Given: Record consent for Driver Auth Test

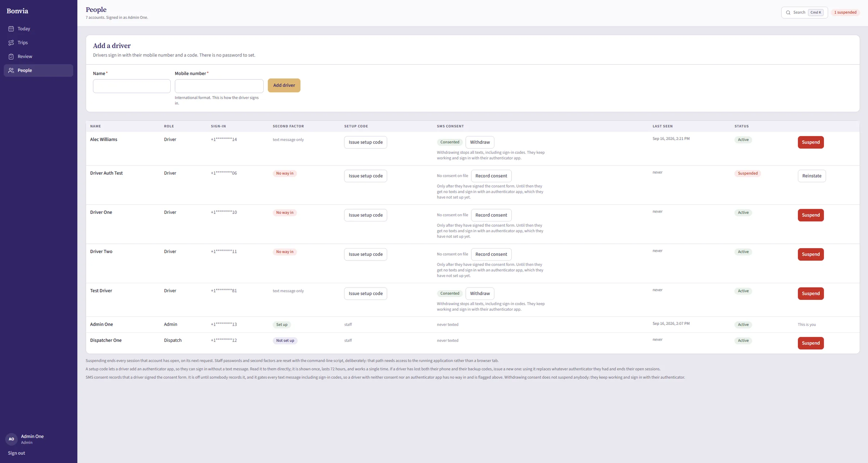Looking at the screenshot, I should [x=491, y=176].
